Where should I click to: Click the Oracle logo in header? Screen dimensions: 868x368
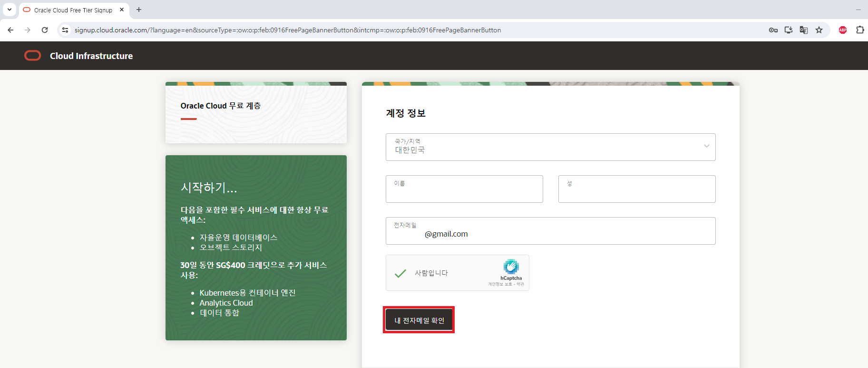[33, 56]
